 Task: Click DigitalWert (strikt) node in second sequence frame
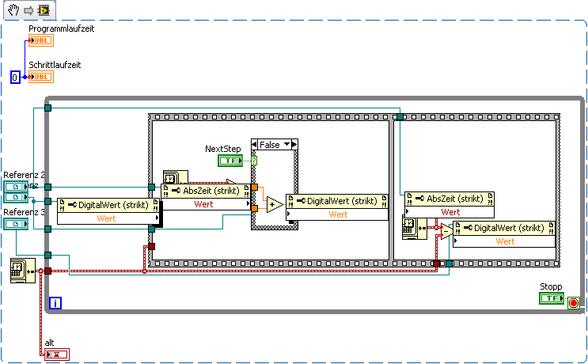pos(504,234)
